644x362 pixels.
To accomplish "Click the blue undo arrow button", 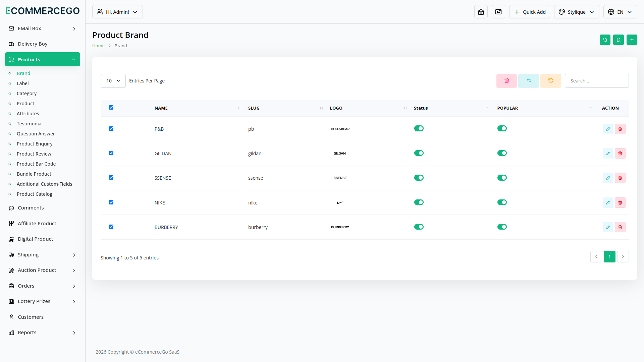I will 529,81.
